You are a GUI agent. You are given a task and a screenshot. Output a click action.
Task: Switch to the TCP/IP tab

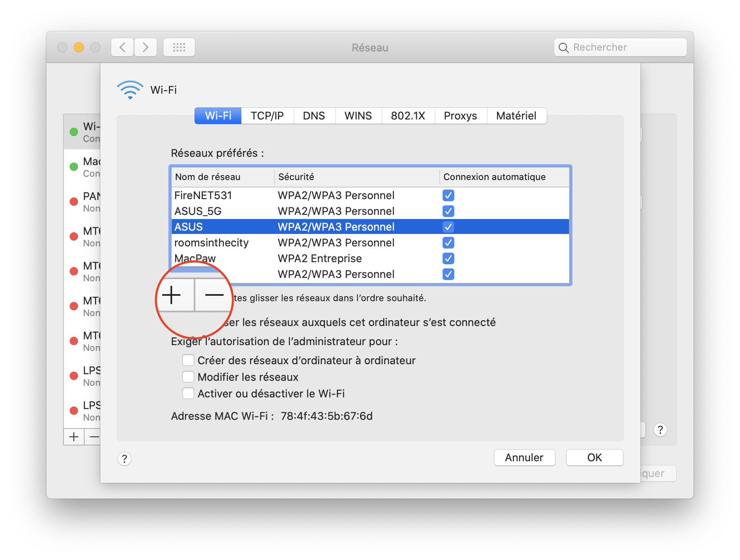click(x=267, y=116)
